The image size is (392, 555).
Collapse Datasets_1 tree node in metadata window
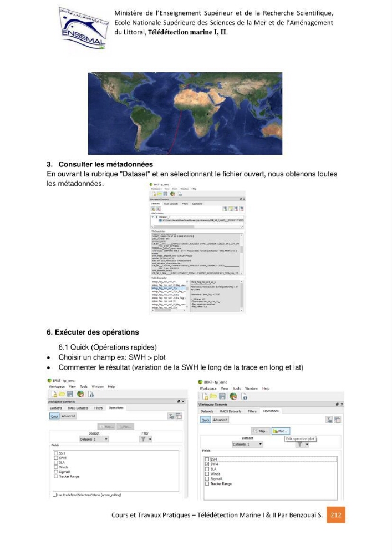click(152, 217)
